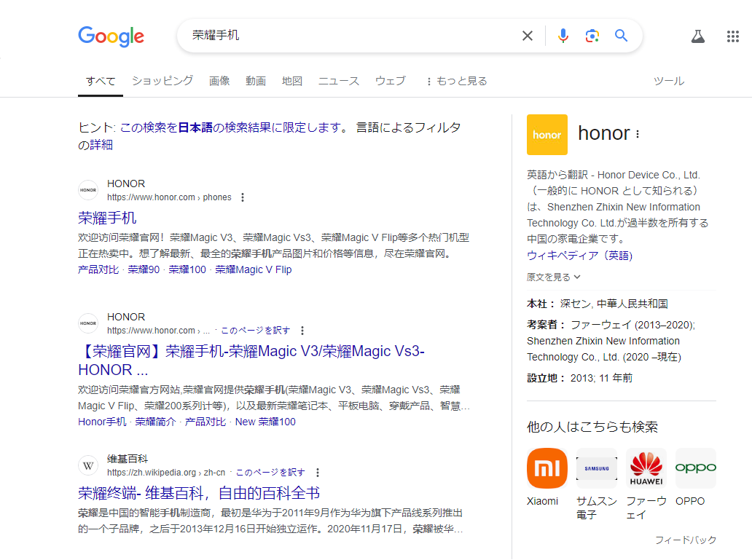Switch to the ショッピング tab
Viewport: 752px width, 560px height.
click(162, 81)
